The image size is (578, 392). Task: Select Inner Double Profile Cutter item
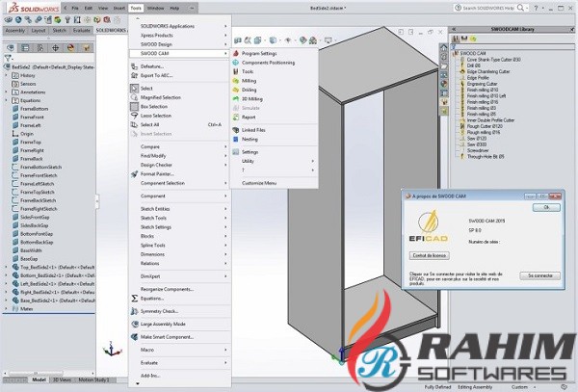click(490, 120)
